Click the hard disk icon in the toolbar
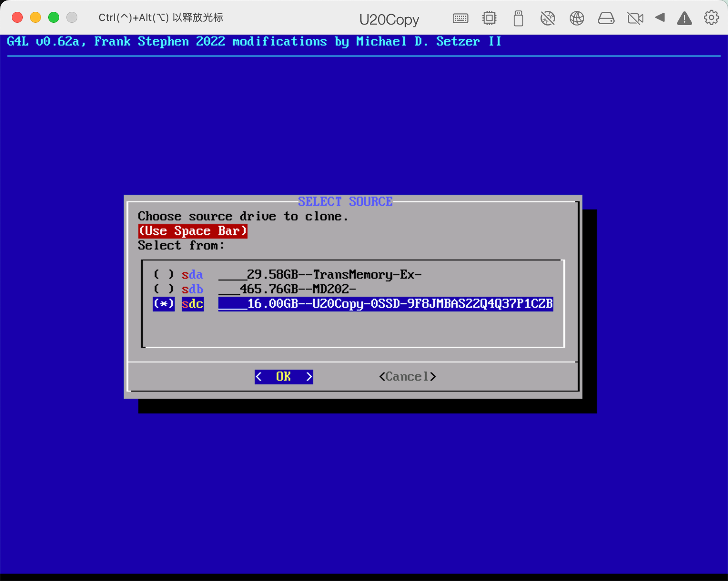The height and width of the screenshot is (581, 728). click(x=606, y=18)
